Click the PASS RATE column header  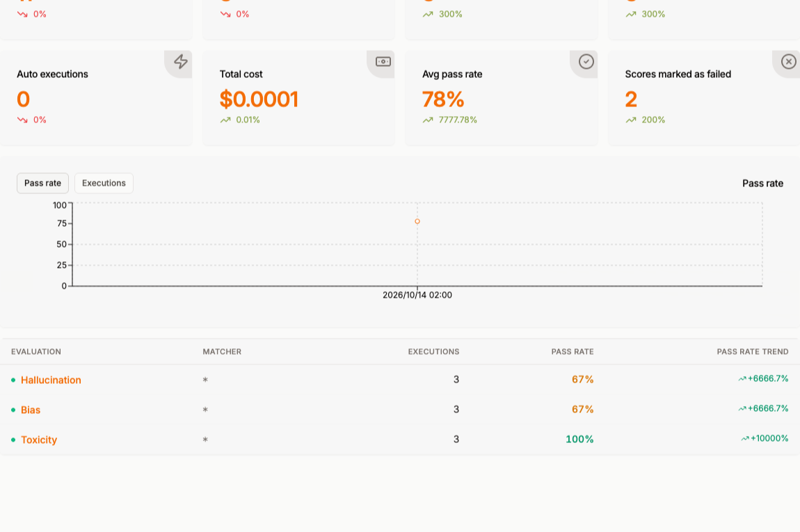[x=573, y=351]
